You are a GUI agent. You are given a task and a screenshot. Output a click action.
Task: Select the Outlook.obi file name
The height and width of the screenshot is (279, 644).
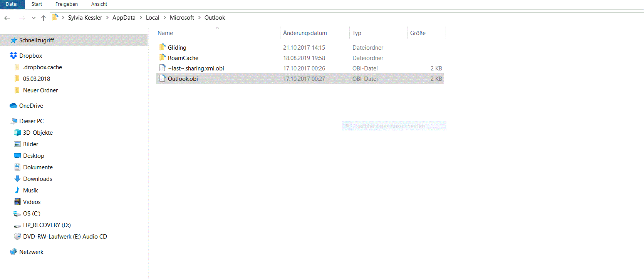(183, 79)
